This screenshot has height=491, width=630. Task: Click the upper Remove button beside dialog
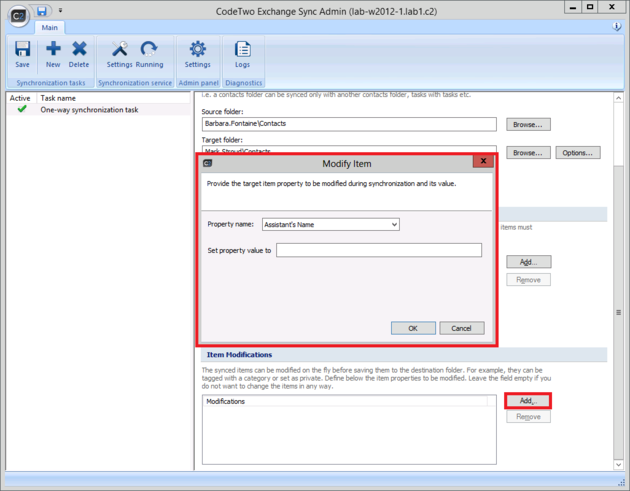click(x=528, y=280)
